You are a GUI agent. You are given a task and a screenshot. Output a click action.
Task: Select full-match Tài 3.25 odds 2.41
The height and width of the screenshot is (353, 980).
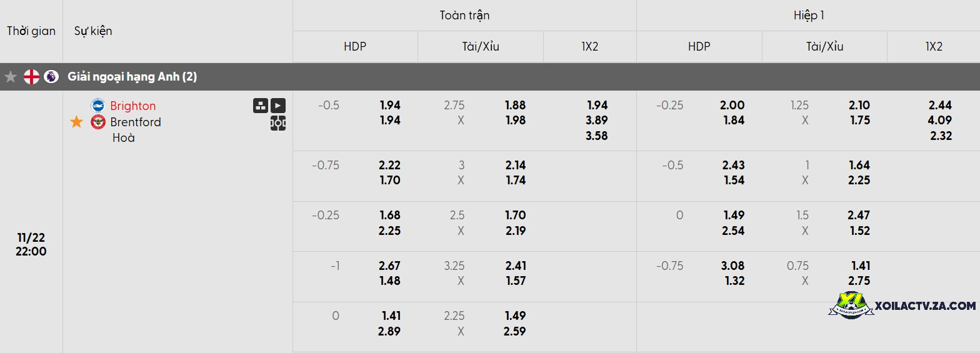516,266
